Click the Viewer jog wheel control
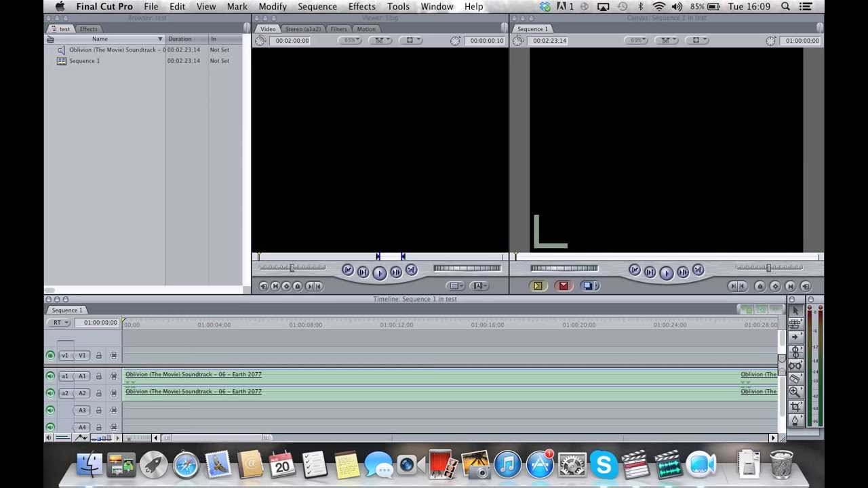This screenshot has height=488, width=868. [467, 268]
